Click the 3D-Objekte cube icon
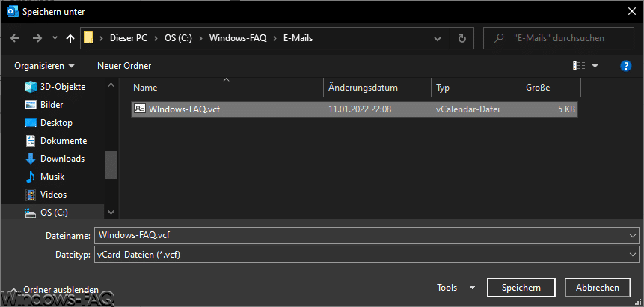The image size is (644, 307). click(x=31, y=87)
